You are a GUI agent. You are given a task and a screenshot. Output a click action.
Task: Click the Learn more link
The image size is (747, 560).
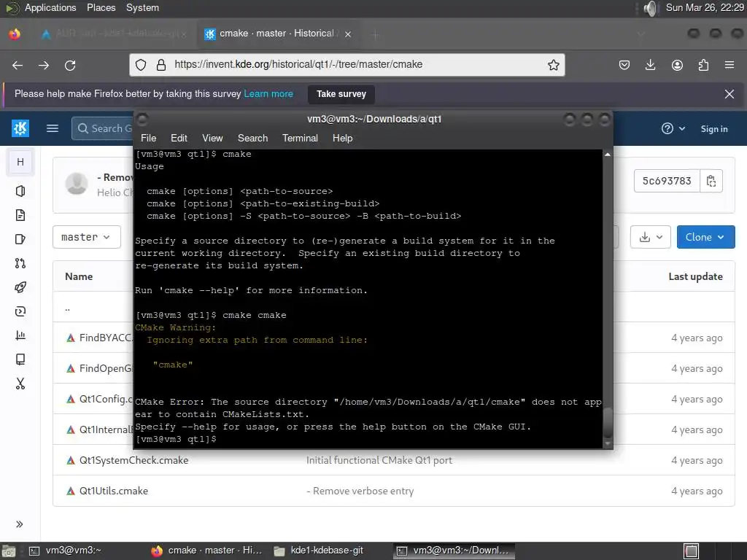pos(268,94)
